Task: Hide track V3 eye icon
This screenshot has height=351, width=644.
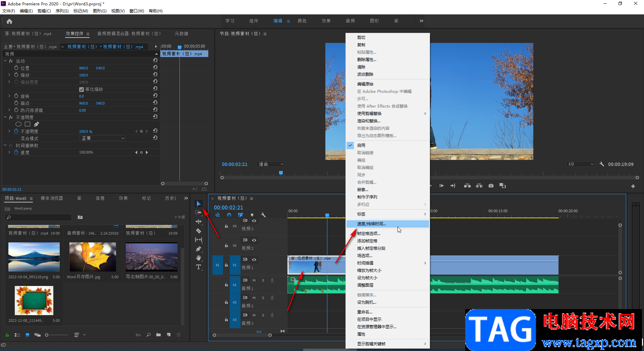Action: coord(254,221)
